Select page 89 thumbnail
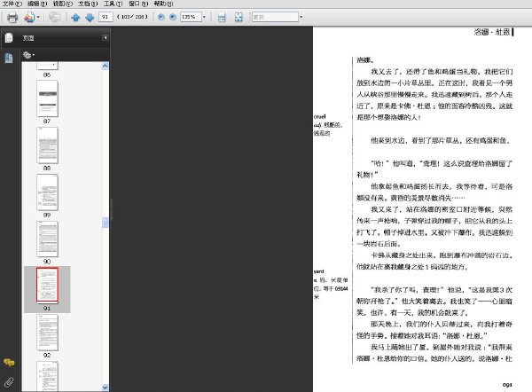532x392 pixels. tap(47, 192)
